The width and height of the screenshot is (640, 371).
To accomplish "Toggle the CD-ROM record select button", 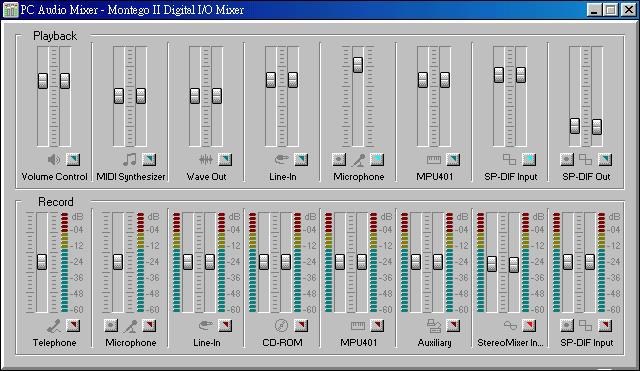I will [301, 326].
